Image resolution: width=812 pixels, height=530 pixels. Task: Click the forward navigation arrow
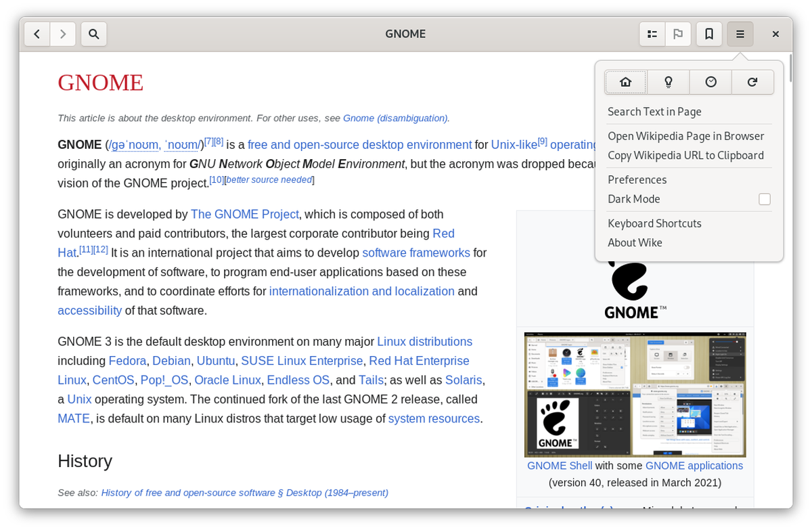click(x=63, y=34)
